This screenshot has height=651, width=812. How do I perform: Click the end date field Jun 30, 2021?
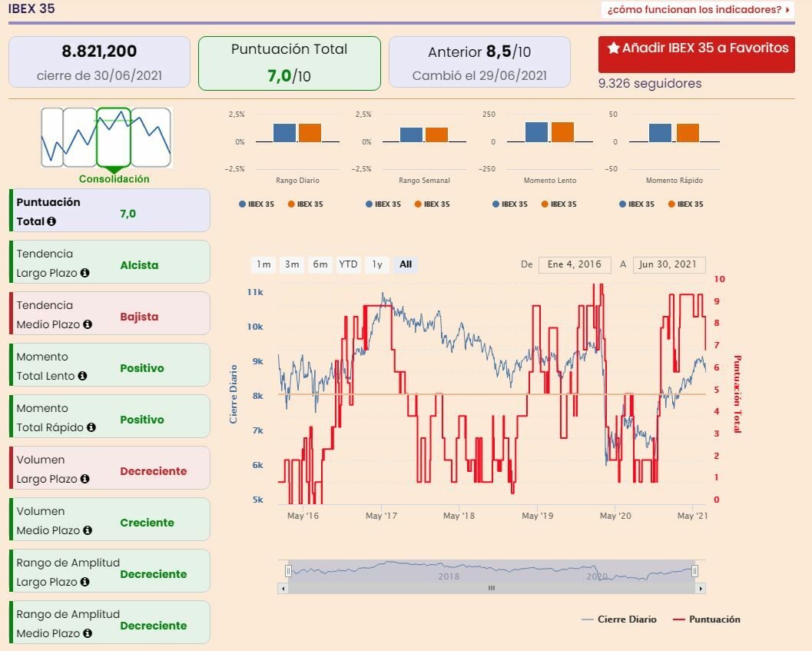(669, 264)
